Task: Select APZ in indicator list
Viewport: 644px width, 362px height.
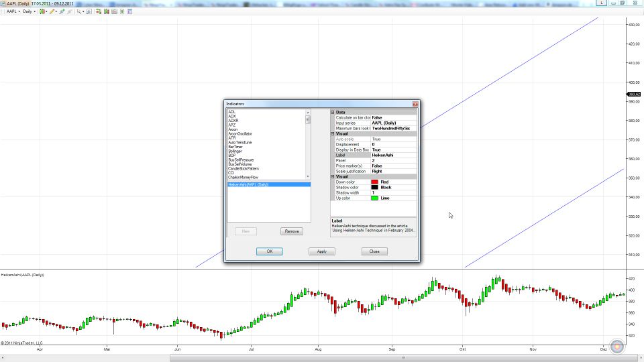Action: coord(232,125)
